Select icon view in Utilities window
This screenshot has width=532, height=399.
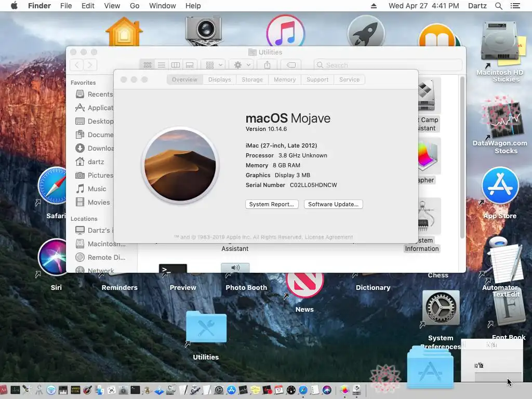click(147, 65)
